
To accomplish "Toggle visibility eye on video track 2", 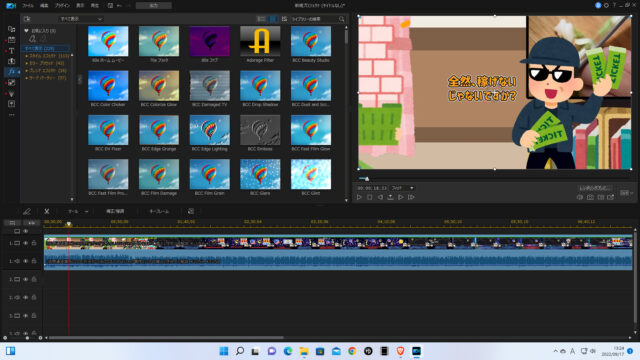I will (x=26, y=279).
